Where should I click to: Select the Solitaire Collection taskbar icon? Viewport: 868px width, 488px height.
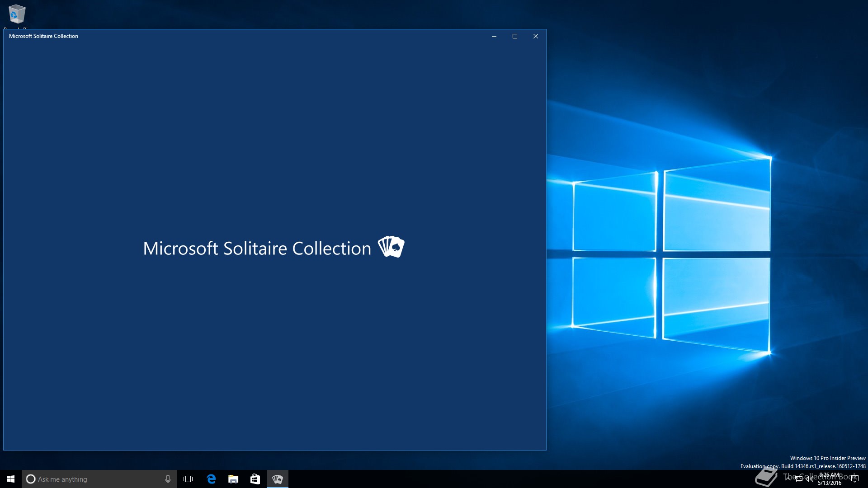[x=278, y=479]
